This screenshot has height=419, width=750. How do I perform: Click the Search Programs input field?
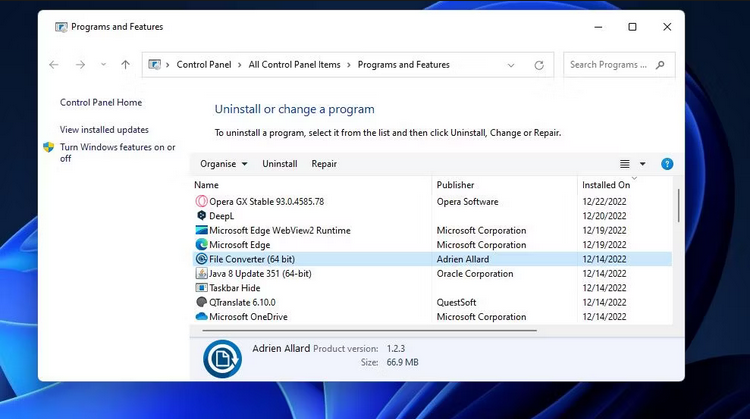click(x=610, y=65)
